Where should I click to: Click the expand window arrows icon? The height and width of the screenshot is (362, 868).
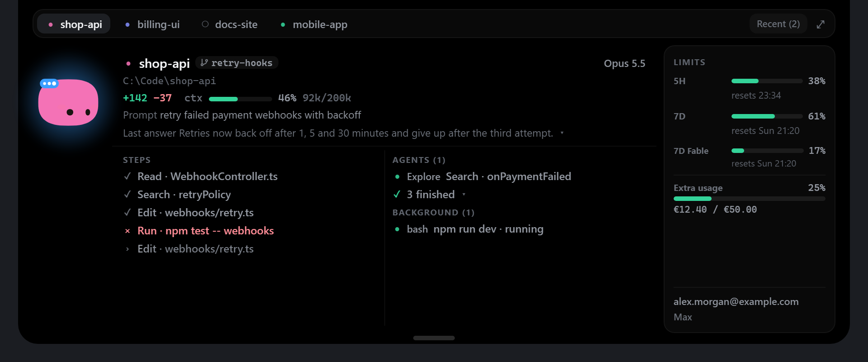pyautogui.click(x=821, y=24)
